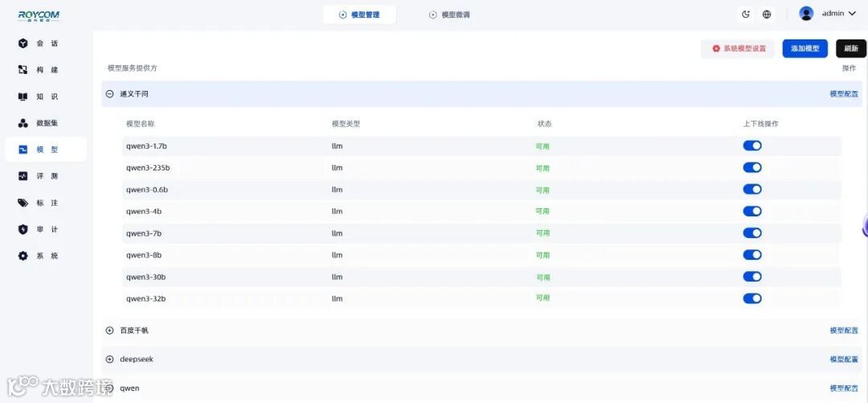Click the 模型服务提供方 header label
Image resolution: width=868 pixels, height=403 pixels.
(133, 68)
